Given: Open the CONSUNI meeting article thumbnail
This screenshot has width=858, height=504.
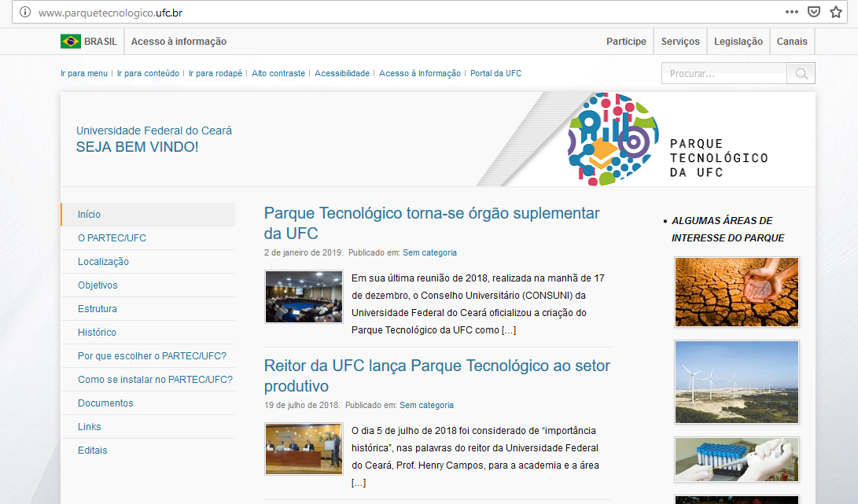Looking at the screenshot, I should 304,296.
